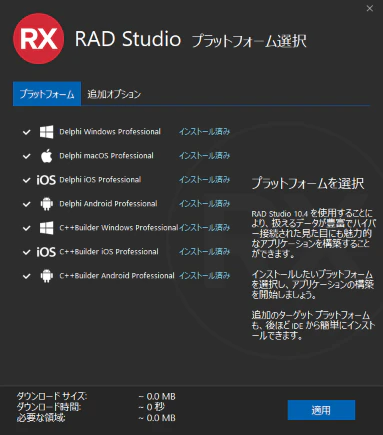The height and width of the screenshot is (435, 383).
Task: Select C++Builder Android Professional label
Action: click(x=117, y=276)
